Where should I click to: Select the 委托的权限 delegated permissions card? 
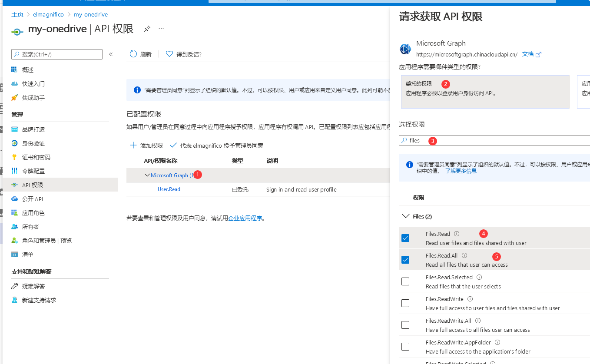tap(485, 92)
